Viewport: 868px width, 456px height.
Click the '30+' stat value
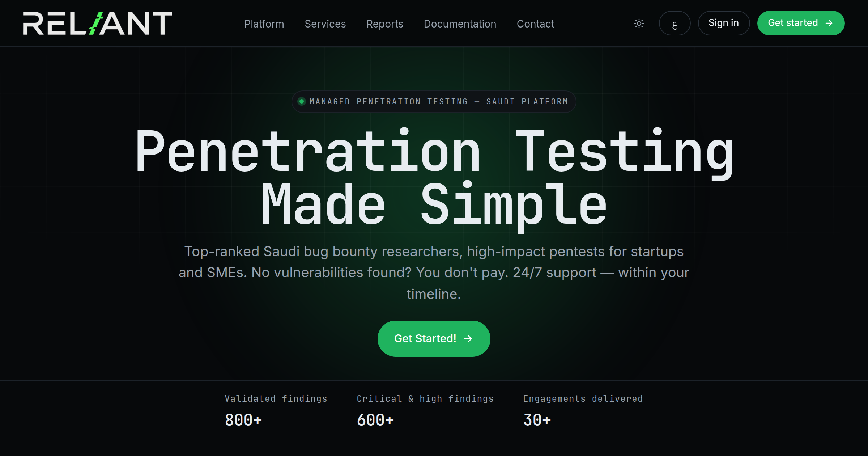coord(537,420)
